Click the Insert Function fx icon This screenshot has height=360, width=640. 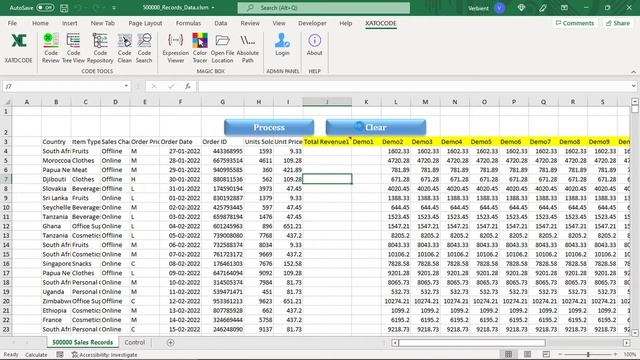(188, 86)
